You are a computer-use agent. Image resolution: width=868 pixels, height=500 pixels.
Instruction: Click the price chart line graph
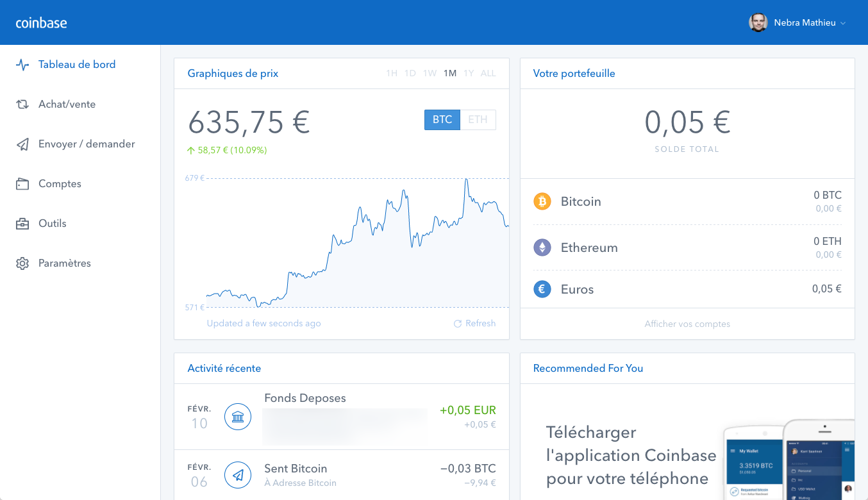(358, 244)
